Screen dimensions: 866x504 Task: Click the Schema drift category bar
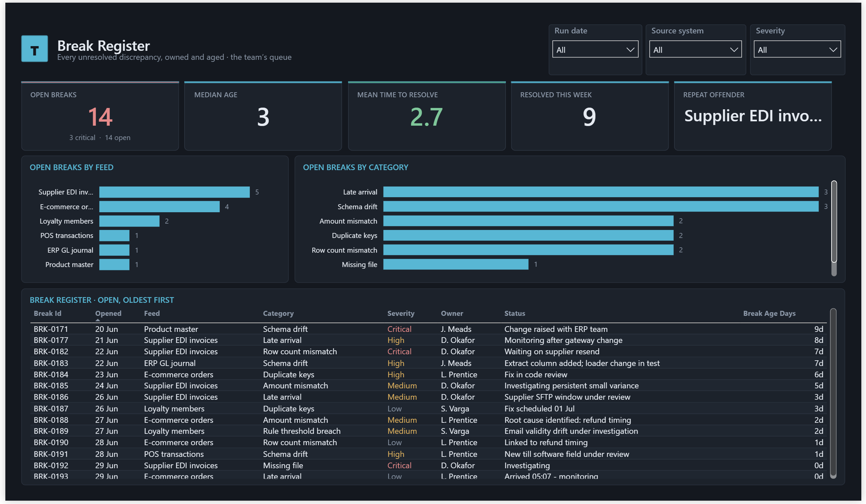(x=601, y=207)
